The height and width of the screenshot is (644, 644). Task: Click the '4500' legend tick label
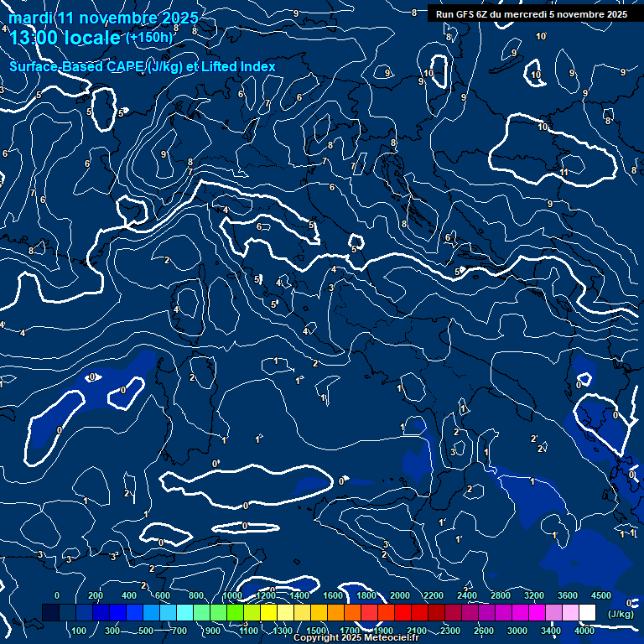601,595
